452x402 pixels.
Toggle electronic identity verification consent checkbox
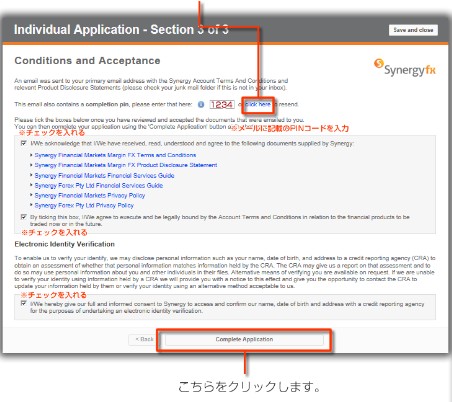click(x=23, y=303)
